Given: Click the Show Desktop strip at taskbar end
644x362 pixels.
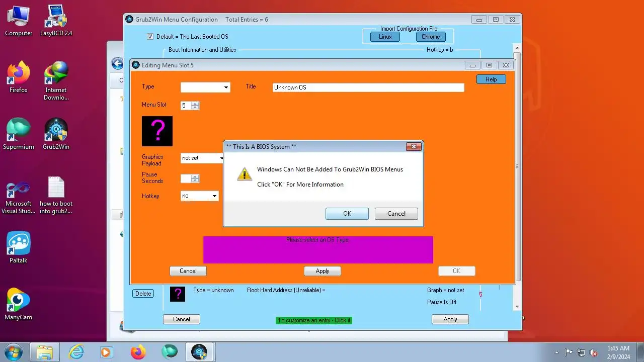Looking at the screenshot, I should point(640,352).
